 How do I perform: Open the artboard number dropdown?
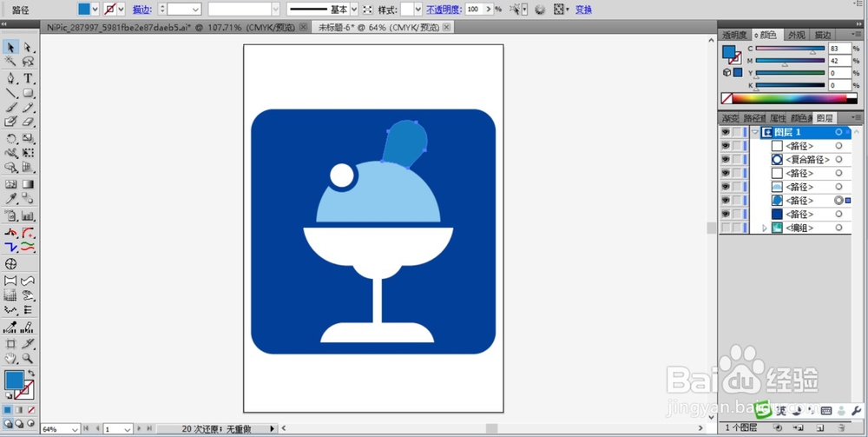[128, 428]
